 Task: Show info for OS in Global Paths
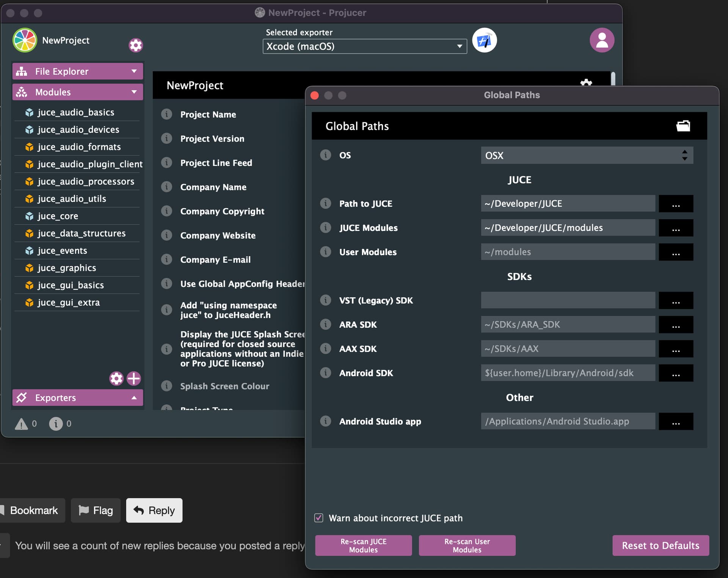point(325,155)
